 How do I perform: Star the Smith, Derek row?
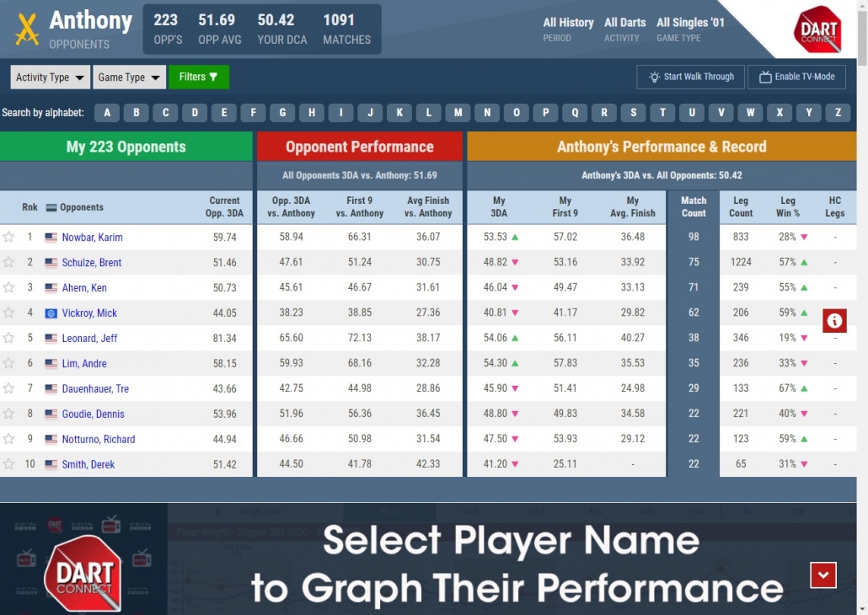pos(9,465)
